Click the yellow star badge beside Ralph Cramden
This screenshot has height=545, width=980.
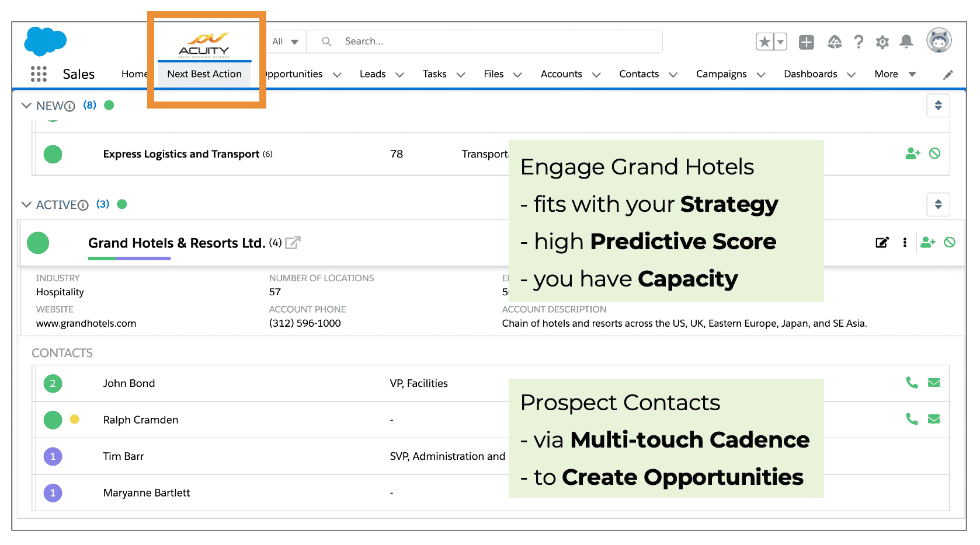pos(74,419)
